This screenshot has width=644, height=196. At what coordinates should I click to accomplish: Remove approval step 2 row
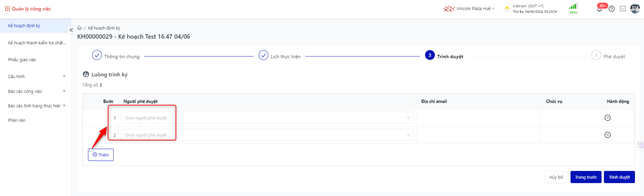[x=607, y=135]
